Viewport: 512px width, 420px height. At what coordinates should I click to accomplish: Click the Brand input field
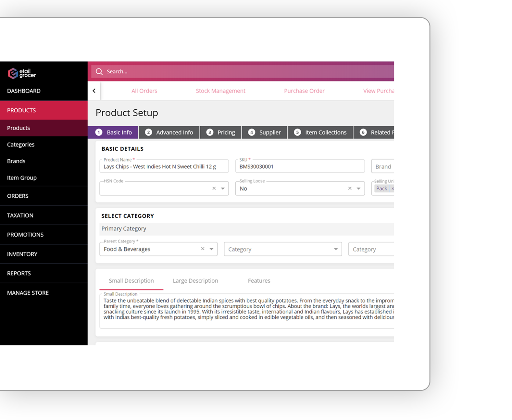(383, 166)
